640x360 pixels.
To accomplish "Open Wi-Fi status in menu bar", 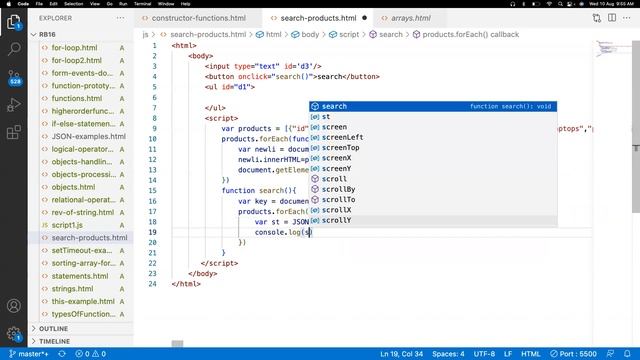I will [x=549, y=4].
